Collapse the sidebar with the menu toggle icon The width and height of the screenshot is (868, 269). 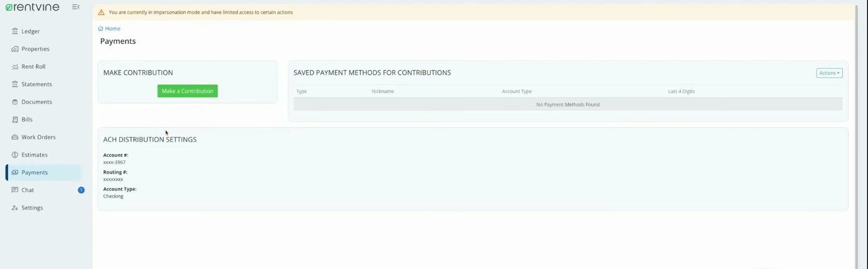click(x=76, y=7)
